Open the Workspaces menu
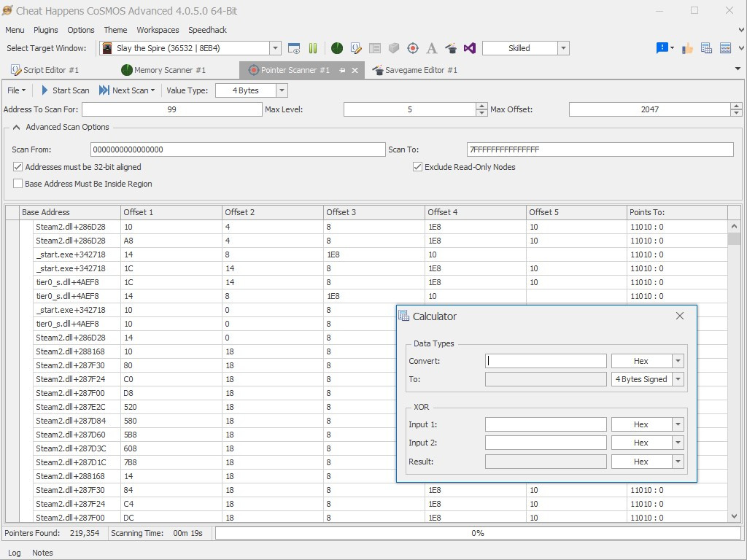 158,29
